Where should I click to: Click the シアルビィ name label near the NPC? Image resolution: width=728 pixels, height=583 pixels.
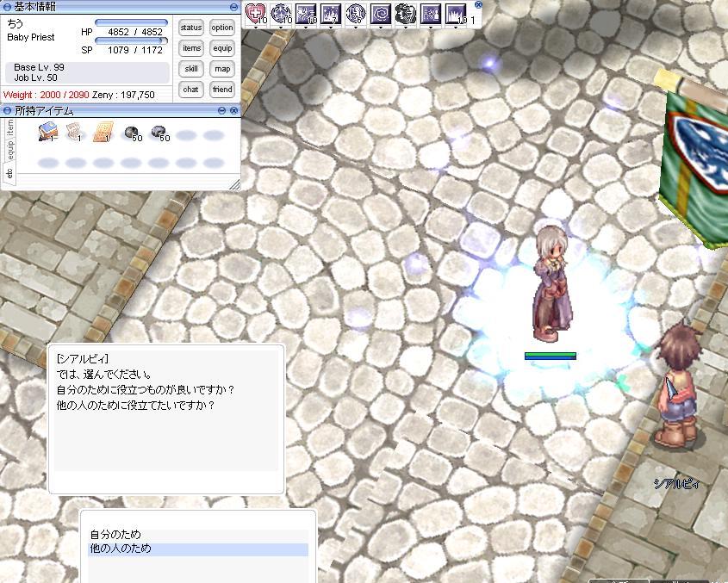tap(676, 484)
